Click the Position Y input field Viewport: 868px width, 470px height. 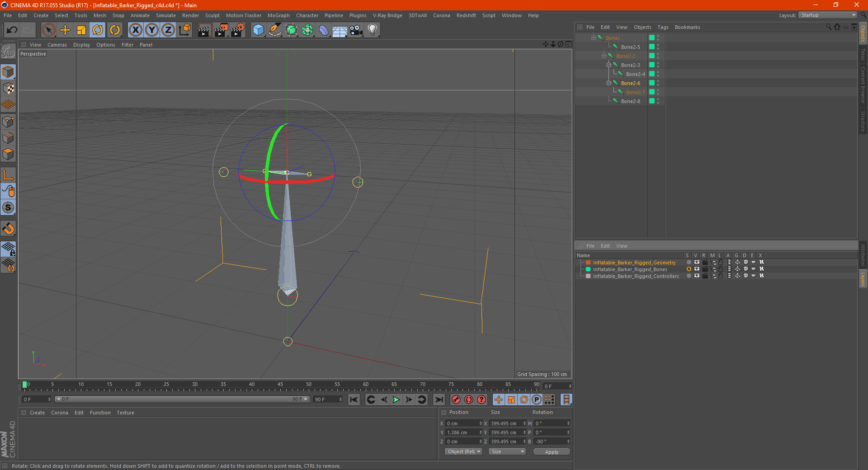464,432
